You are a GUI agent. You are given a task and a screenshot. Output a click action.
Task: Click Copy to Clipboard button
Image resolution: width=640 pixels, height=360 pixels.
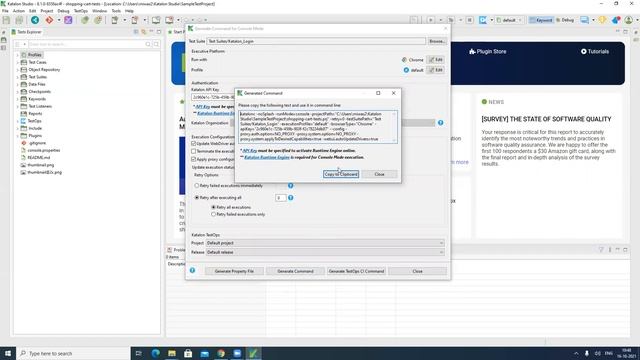[341, 174]
